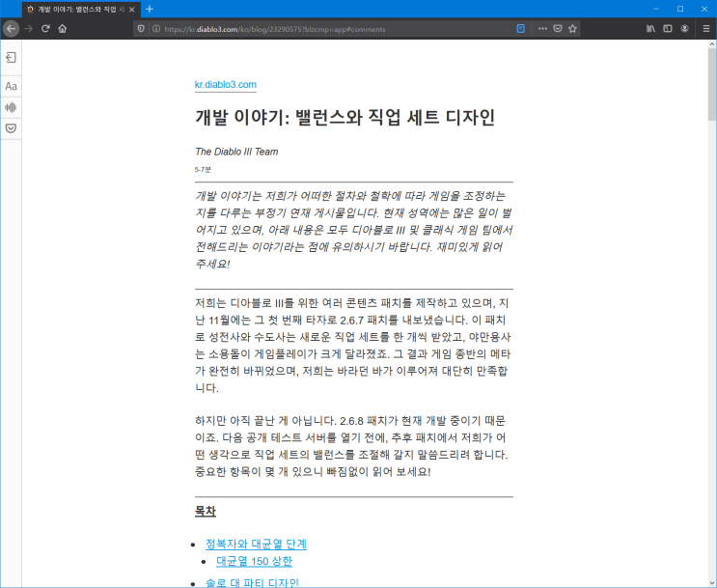717x588 pixels.
Task: Start narrate audio in reader sidebar
Action: (x=11, y=107)
